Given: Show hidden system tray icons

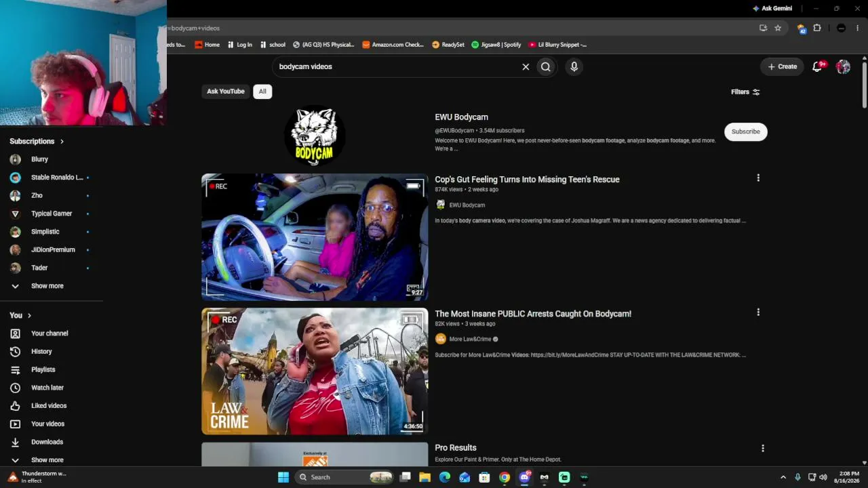Looking at the screenshot, I should coord(783,477).
